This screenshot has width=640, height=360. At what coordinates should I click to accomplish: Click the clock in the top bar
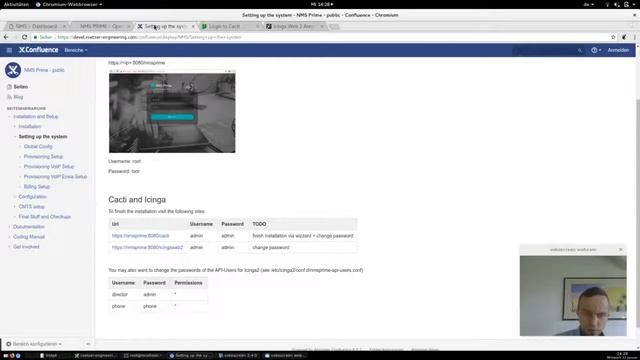[x=321, y=4]
